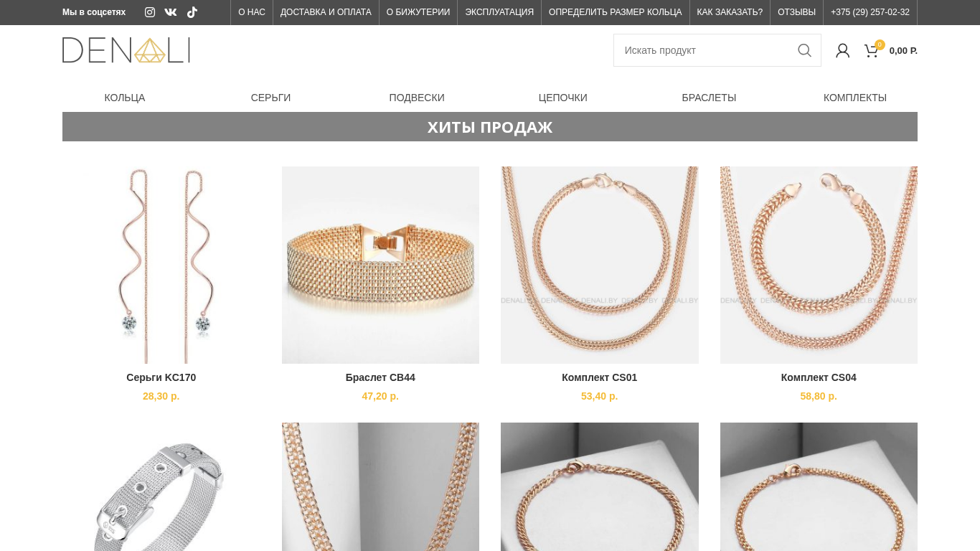Open ОПРЕДЕЛИТЬ РАЗМЕР КОЛЬЦА page

[x=616, y=12]
